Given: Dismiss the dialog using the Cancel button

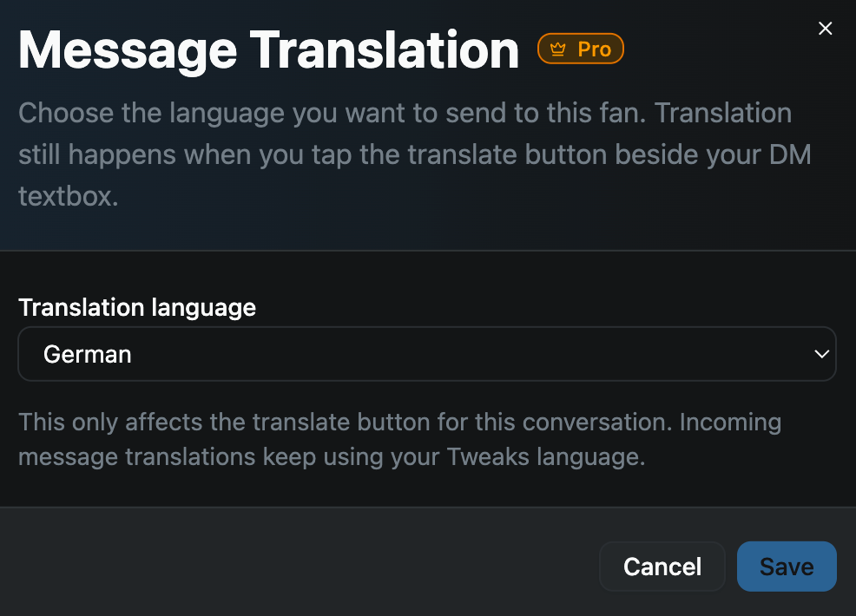Looking at the screenshot, I should (662, 566).
